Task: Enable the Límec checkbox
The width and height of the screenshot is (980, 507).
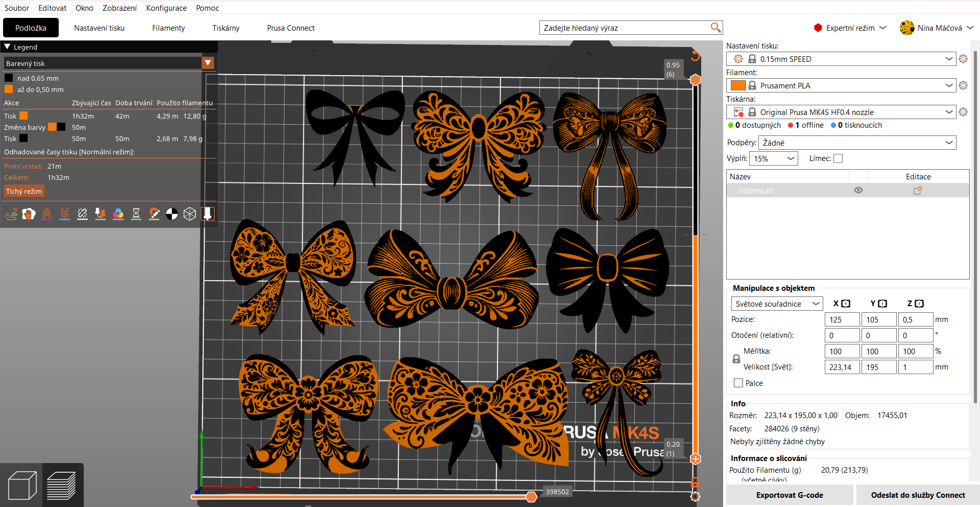Action: [838, 158]
